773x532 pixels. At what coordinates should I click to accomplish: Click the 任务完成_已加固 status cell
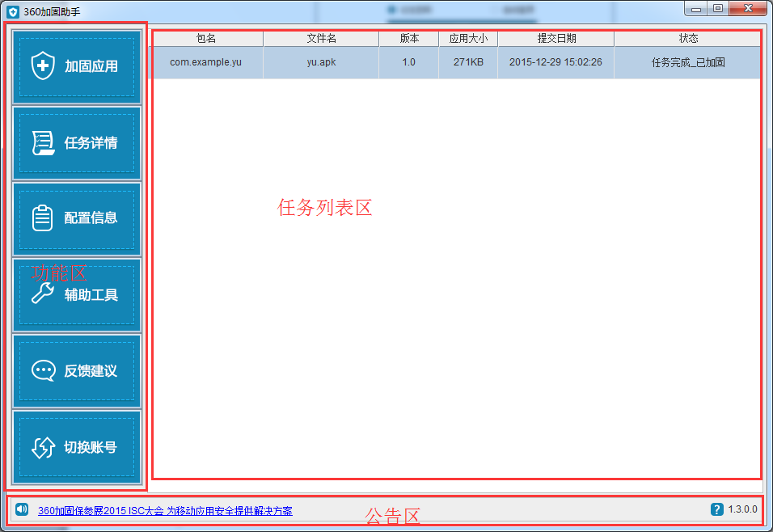point(688,62)
